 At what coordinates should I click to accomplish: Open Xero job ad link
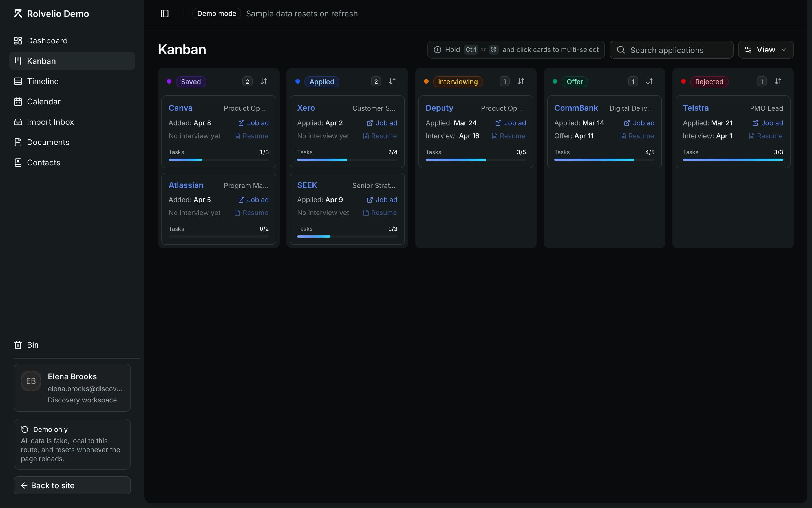382,123
